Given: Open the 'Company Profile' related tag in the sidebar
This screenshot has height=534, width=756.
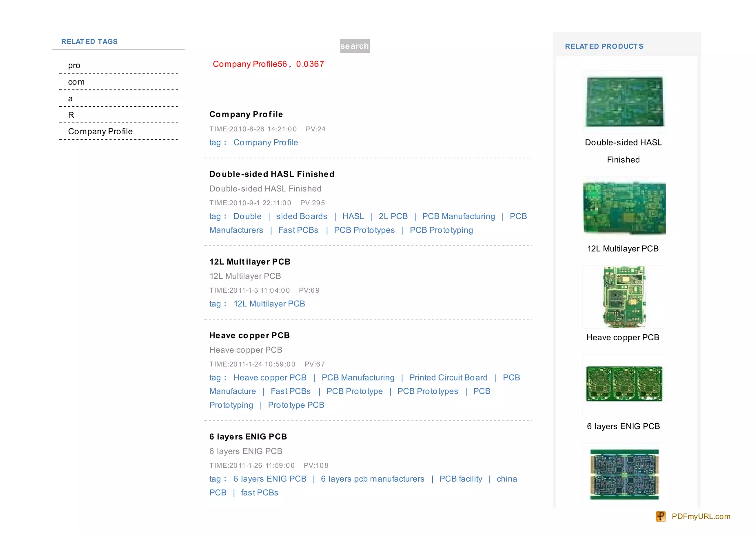Looking at the screenshot, I should (x=100, y=131).
